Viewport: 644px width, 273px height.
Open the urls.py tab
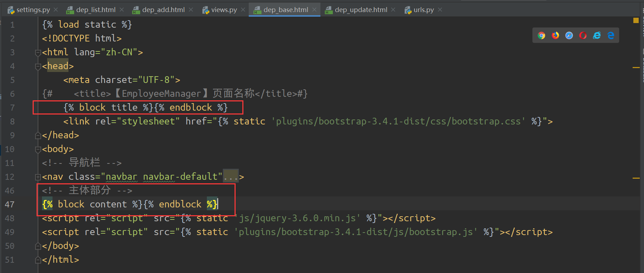424,10
